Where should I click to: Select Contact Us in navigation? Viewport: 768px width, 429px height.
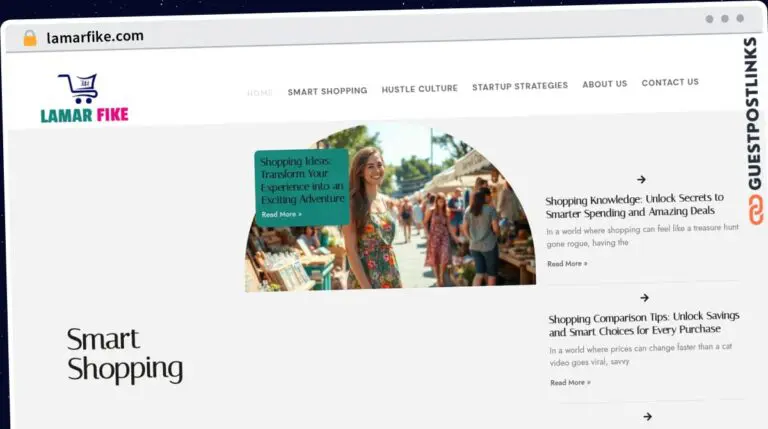tap(670, 82)
